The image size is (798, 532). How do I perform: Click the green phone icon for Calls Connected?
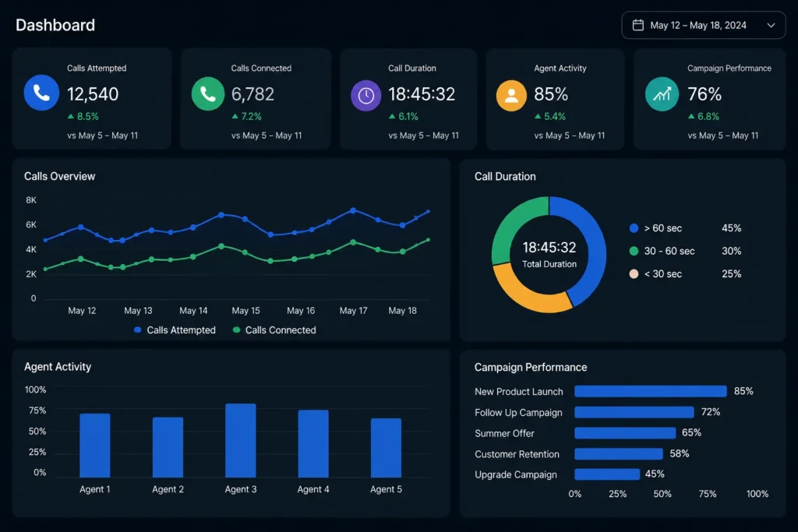pos(207,93)
